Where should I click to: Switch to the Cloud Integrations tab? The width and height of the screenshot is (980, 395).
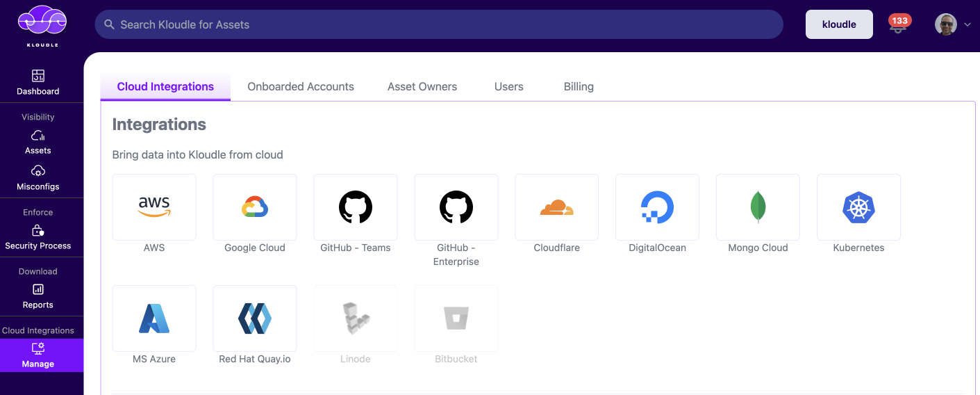pyautogui.click(x=165, y=87)
